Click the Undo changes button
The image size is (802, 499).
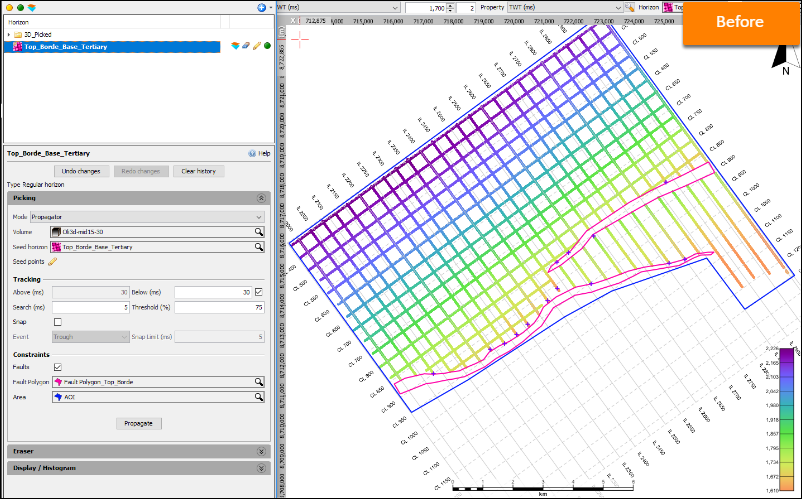(81, 171)
